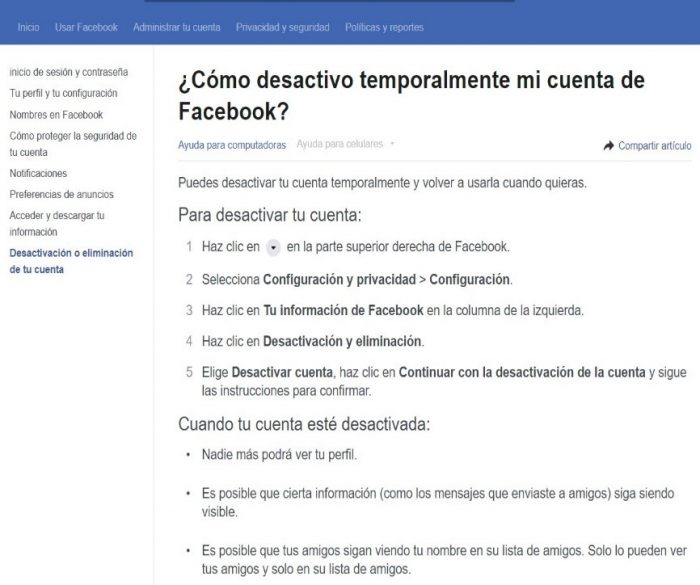Open Políticas y reportes menu
Image resolution: width=700 pixels, height=585 pixels.
tap(384, 27)
